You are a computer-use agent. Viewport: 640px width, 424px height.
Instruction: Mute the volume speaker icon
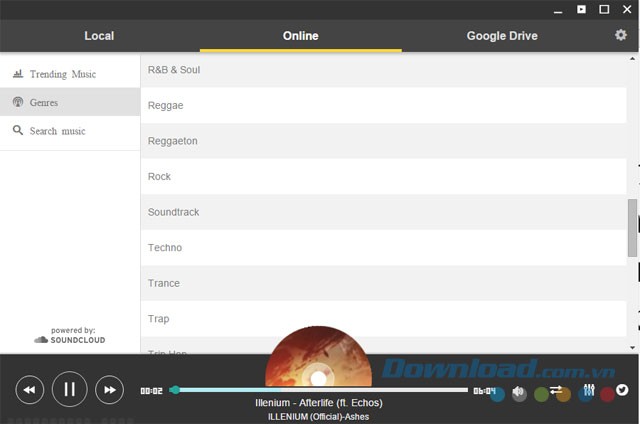pyautogui.click(x=519, y=391)
